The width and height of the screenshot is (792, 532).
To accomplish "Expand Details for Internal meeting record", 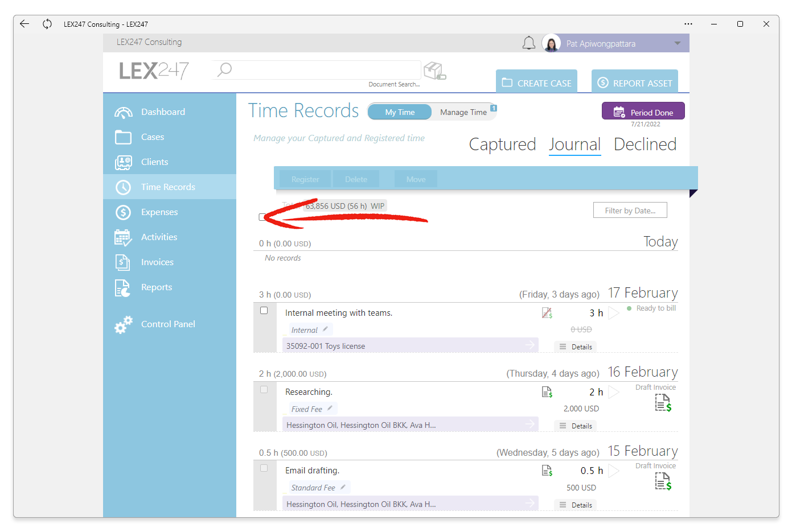I will coord(576,347).
